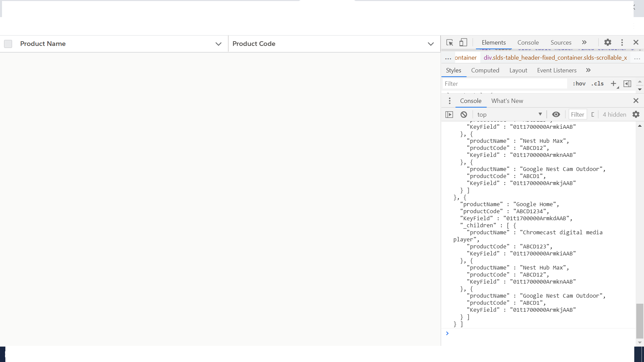Click the settings gear icon
644x362 pixels.
pos(608,43)
